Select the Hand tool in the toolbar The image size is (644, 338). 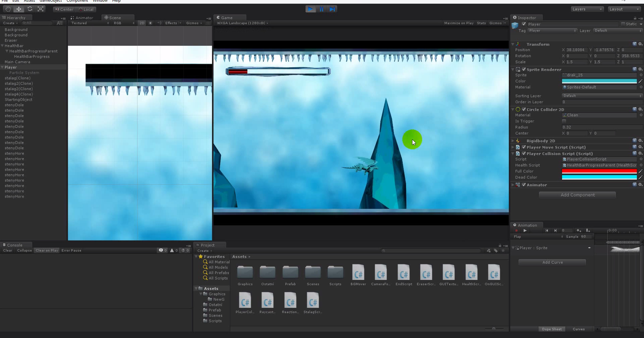point(7,9)
